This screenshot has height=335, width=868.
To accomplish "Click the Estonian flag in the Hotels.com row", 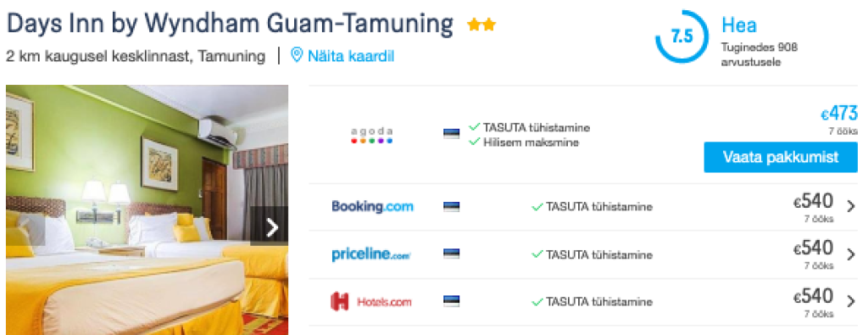I will pos(452,302).
